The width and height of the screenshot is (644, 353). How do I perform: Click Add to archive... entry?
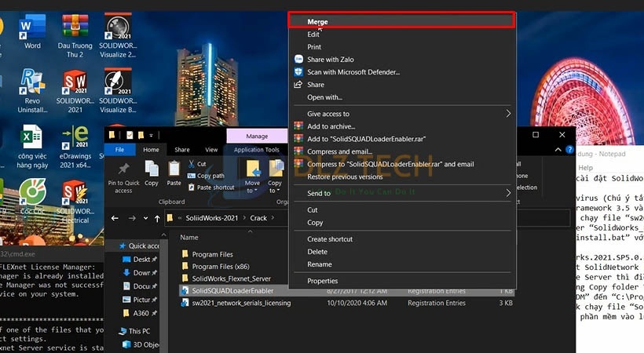(x=401, y=126)
